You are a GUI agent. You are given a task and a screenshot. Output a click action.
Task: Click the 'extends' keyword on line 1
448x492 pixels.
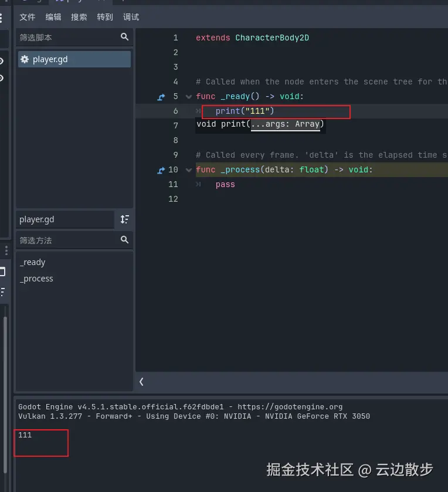click(x=213, y=38)
